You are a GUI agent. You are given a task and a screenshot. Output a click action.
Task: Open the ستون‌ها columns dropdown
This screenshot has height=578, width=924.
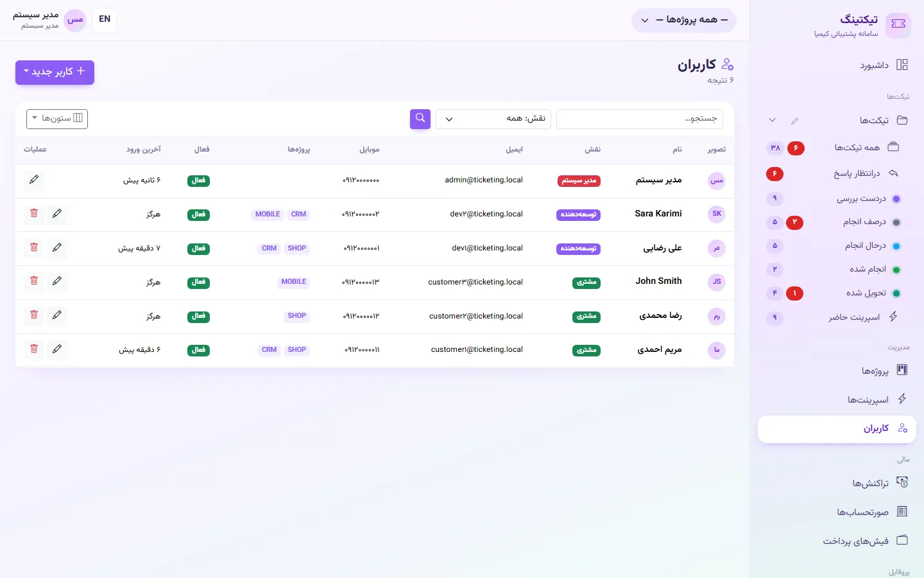(x=57, y=119)
